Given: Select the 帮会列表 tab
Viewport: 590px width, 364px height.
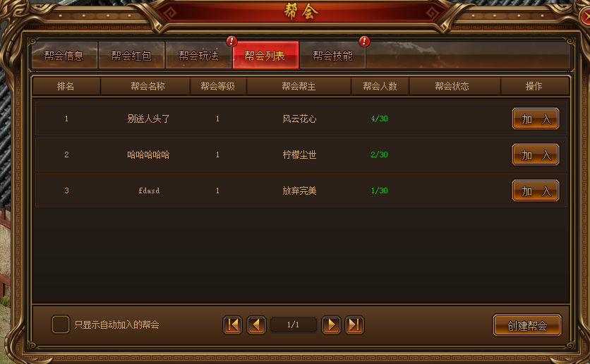Looking at the screenshot, I should [265, 56].
